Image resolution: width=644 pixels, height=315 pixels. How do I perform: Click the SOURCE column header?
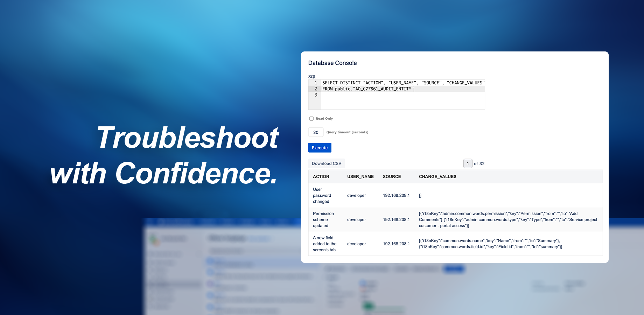click(x=392, y=177)
